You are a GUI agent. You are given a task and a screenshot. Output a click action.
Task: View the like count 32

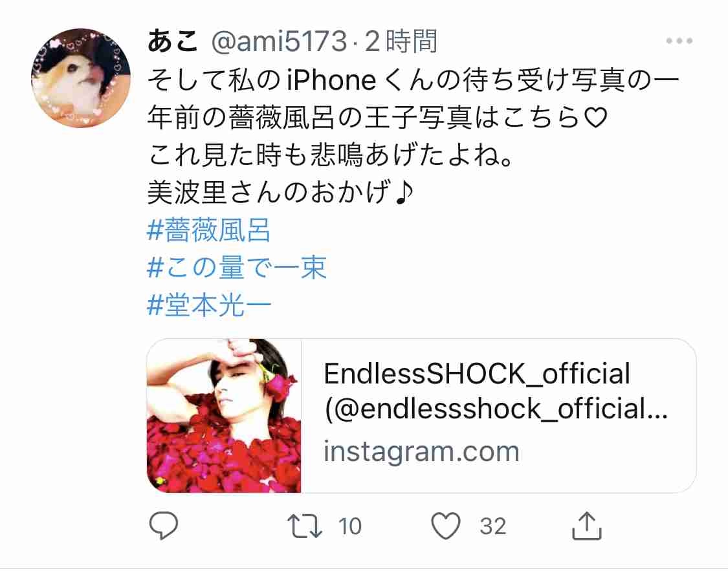[493, 526]
